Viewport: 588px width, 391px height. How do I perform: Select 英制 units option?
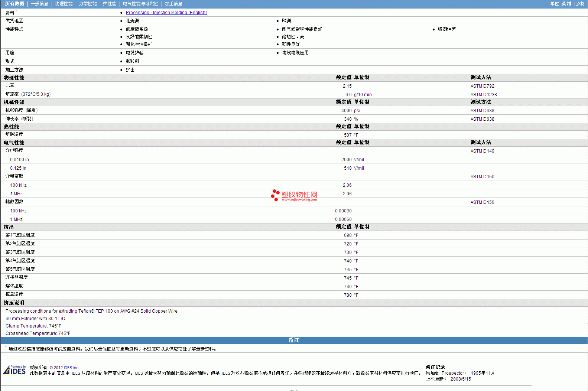(x=566, y=4)
